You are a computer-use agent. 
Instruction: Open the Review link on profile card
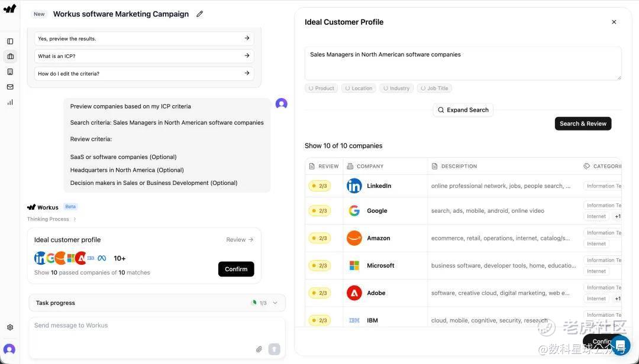pos(240,240)
